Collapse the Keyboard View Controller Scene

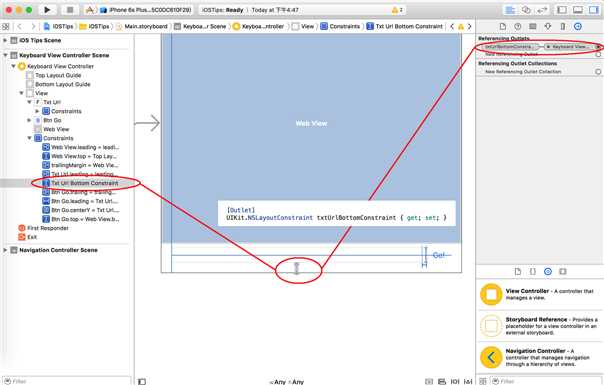point(5,55)
